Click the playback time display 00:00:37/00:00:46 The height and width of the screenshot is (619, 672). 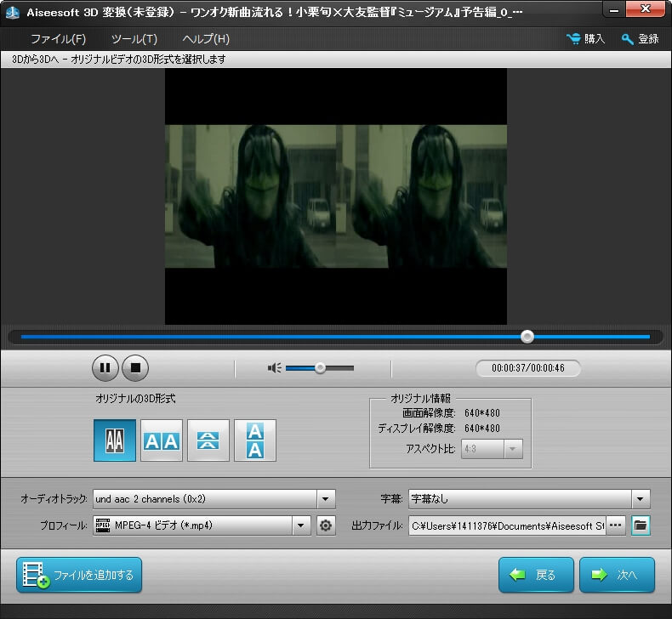528,368
